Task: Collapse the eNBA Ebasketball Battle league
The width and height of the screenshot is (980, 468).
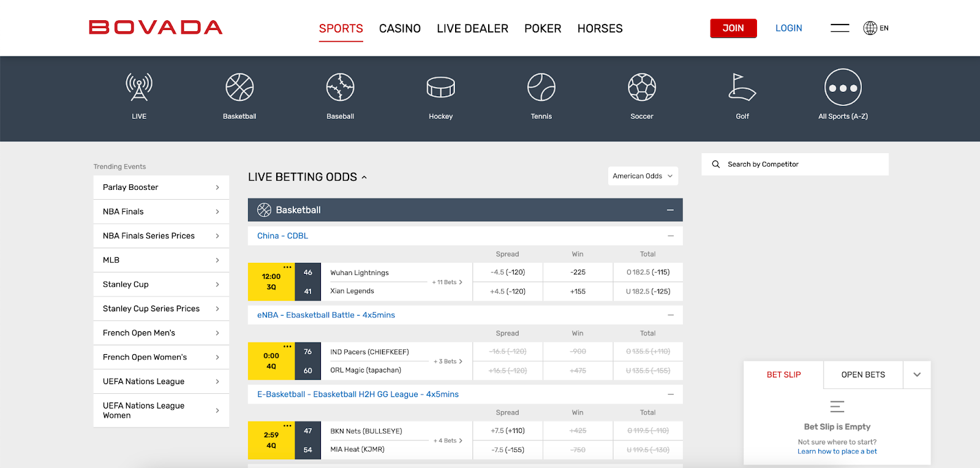Action: click(671, 315)
